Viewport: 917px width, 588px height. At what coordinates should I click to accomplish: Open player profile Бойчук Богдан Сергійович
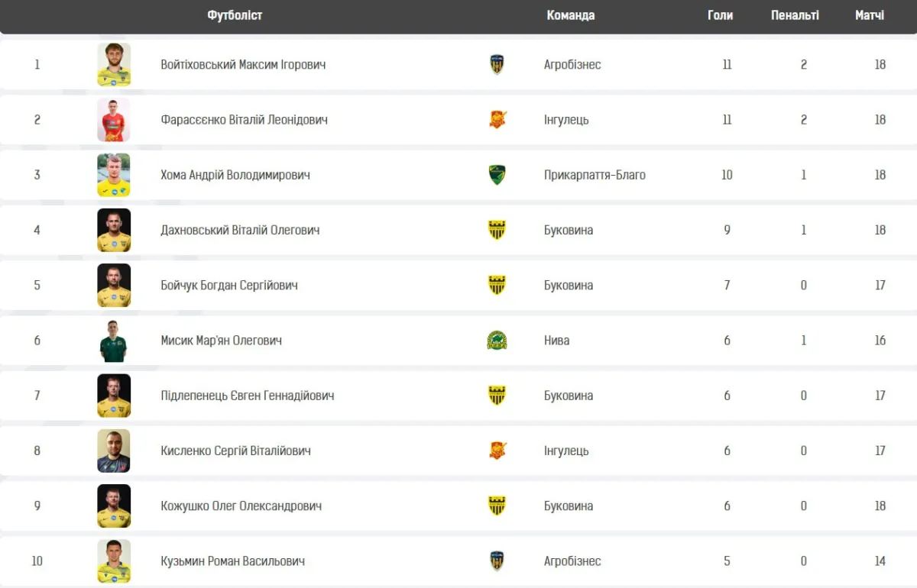click(229, 286)
